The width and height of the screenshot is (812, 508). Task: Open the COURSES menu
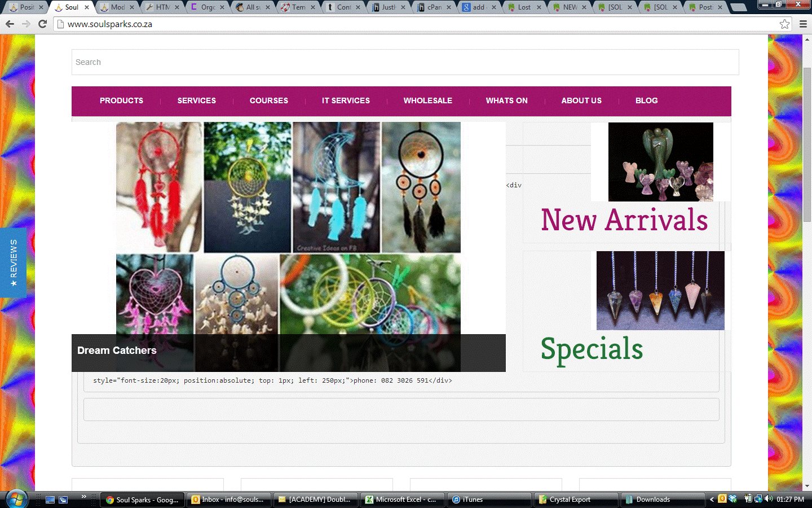[269, 100]
